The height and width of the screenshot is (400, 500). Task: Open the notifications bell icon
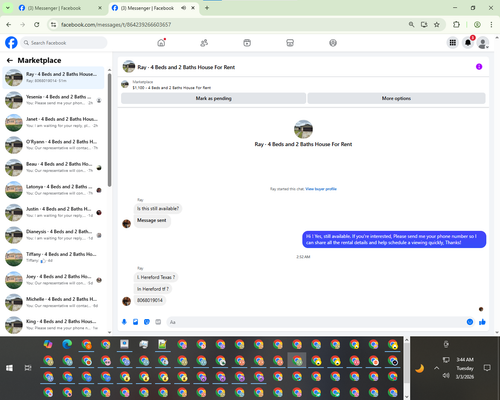coord(468,43)
